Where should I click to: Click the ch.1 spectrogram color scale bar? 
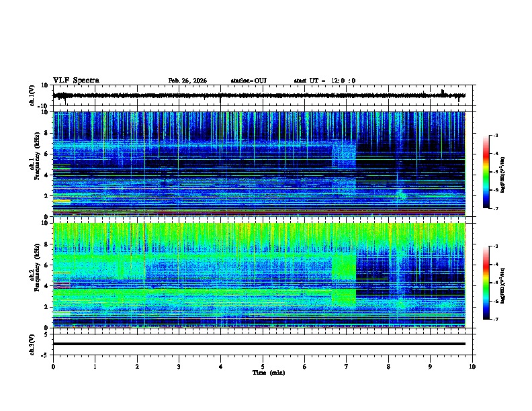(x=486, y=172)
